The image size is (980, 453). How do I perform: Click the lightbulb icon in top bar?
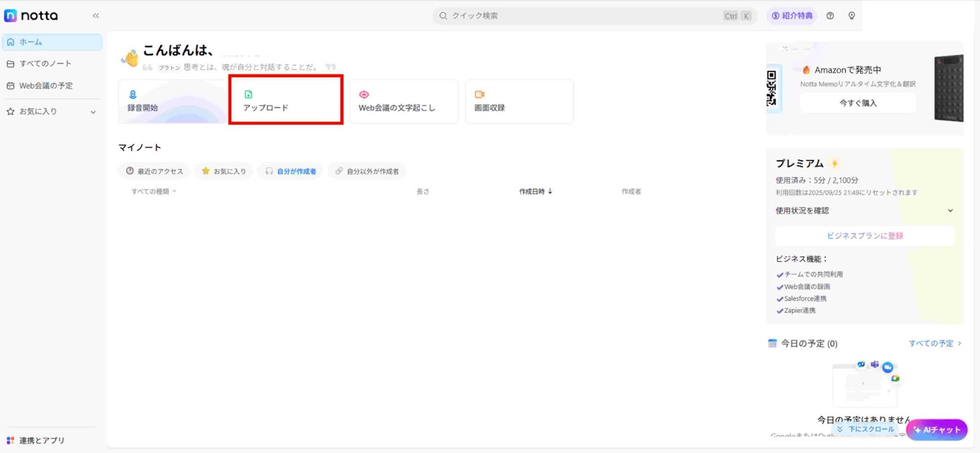click(x=851, y=16)
